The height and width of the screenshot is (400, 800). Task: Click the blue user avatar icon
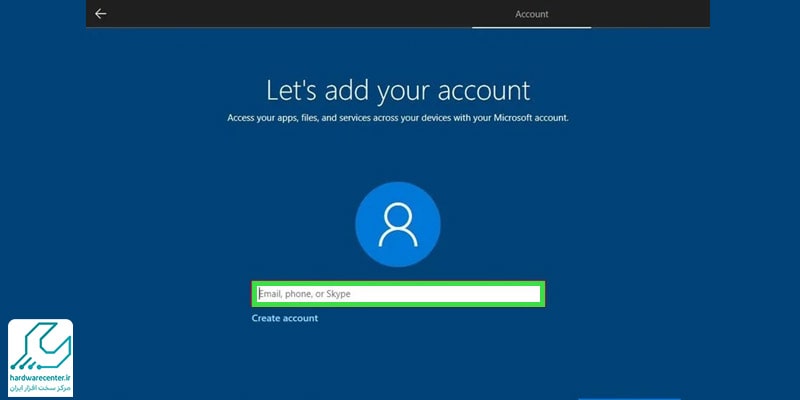click(x=398, y=224)
